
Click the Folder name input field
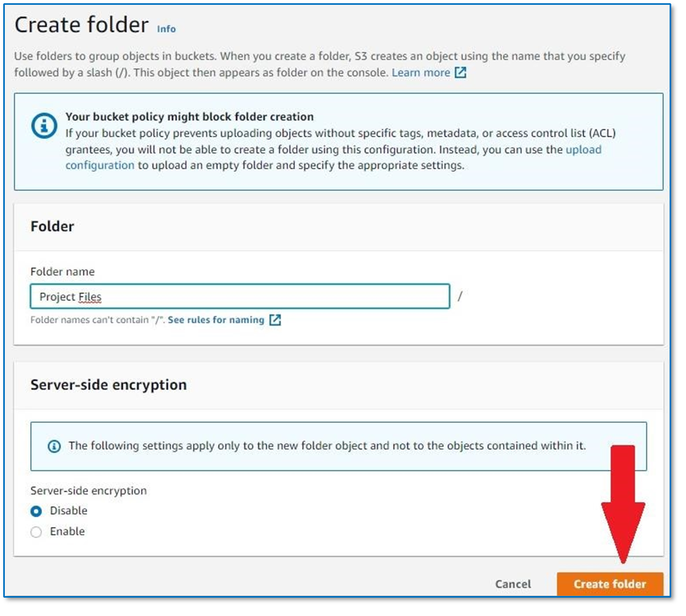tap(240, 296)
